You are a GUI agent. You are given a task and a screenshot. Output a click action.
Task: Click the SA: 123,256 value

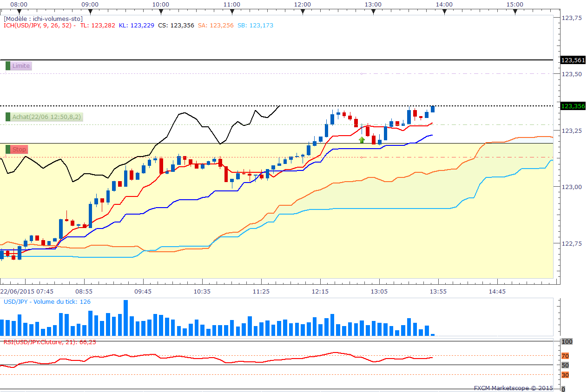216,26
